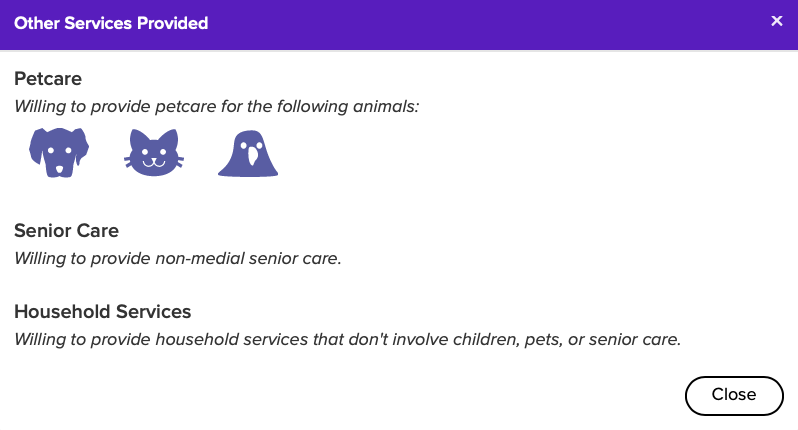Select the Senior Care heading
798x430 pixels.
pos(66,231)
